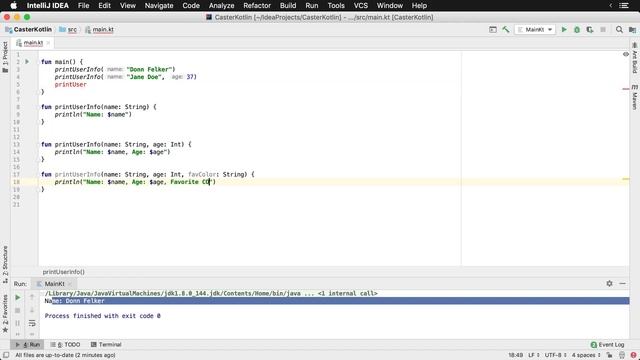Change 4 spaces indent setting
The height and width of the screenshot is (360, 640).
point(586,355)
